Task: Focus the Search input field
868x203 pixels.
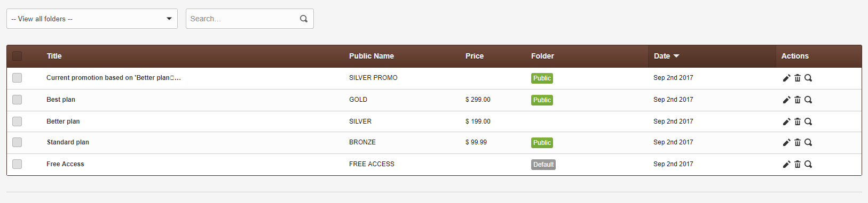Action: (x=243, y=19)
